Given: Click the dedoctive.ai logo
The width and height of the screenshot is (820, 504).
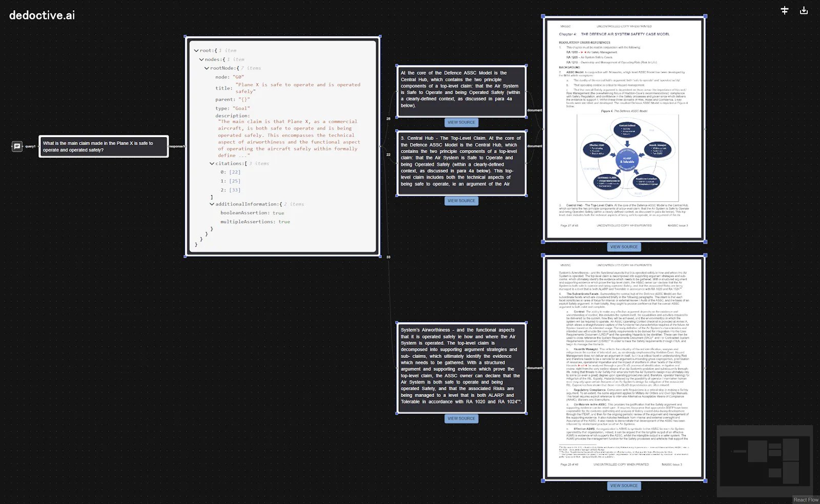Looking at the screenshot, I should [42, 15].
